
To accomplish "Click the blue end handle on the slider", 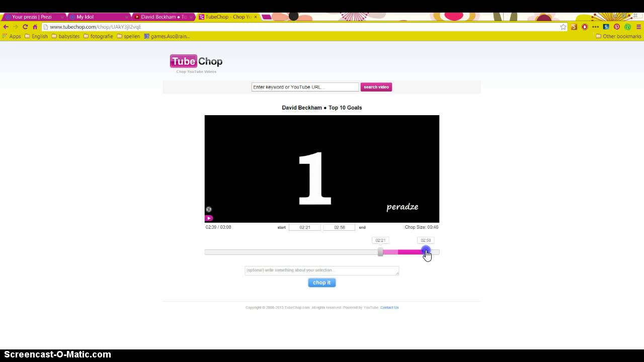I will tap(426, 250).
